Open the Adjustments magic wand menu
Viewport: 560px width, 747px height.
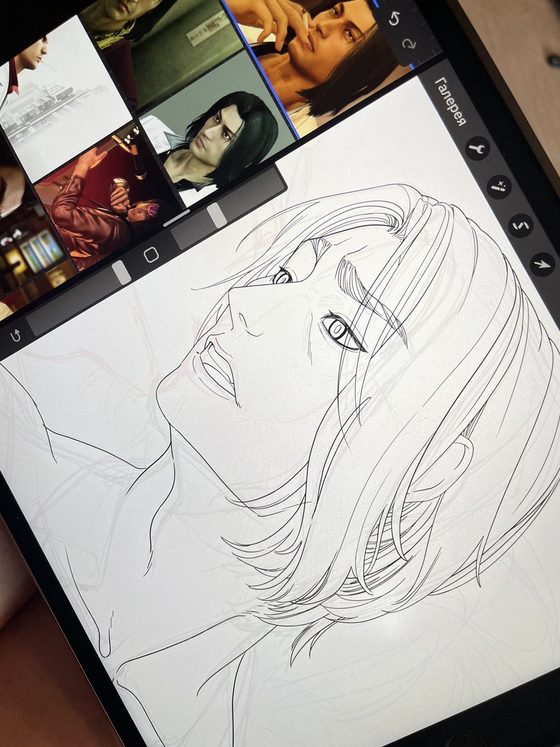coord(498,186)
